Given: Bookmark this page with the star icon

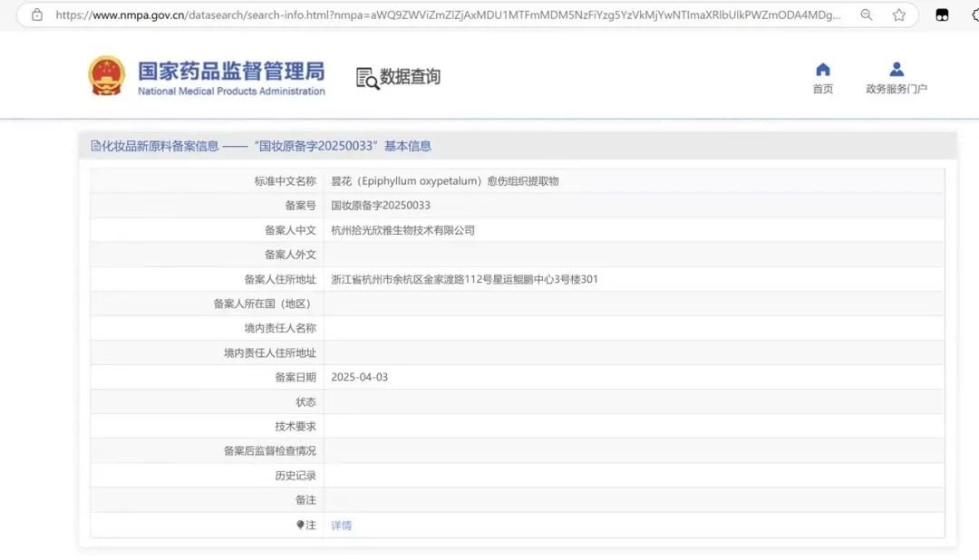Looking at the screenshot, I should [898, 15].
